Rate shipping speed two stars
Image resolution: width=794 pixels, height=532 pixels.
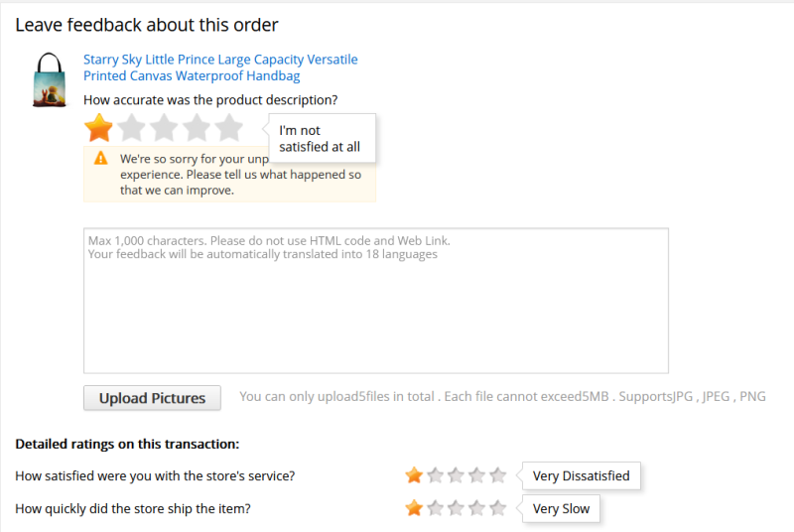(435, 508)
